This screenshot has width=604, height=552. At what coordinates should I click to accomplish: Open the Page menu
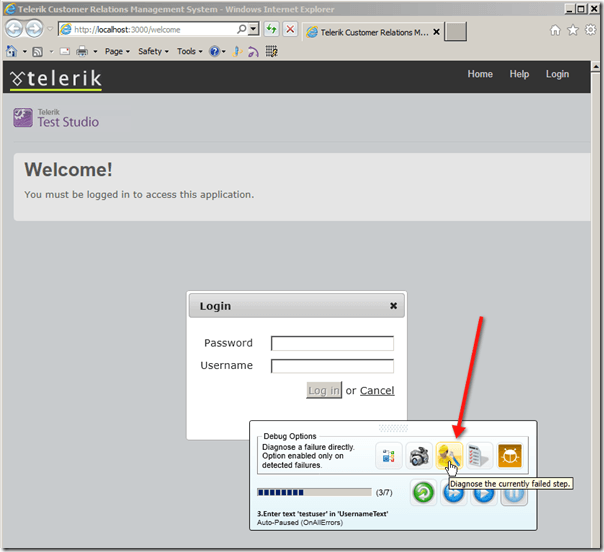tap(117, 51)
